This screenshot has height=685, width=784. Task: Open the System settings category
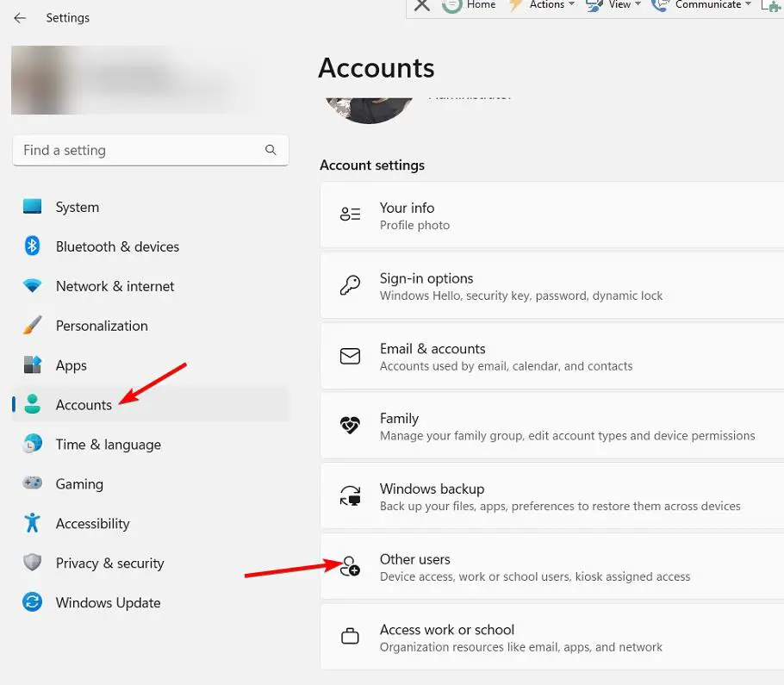coord(151,207)
